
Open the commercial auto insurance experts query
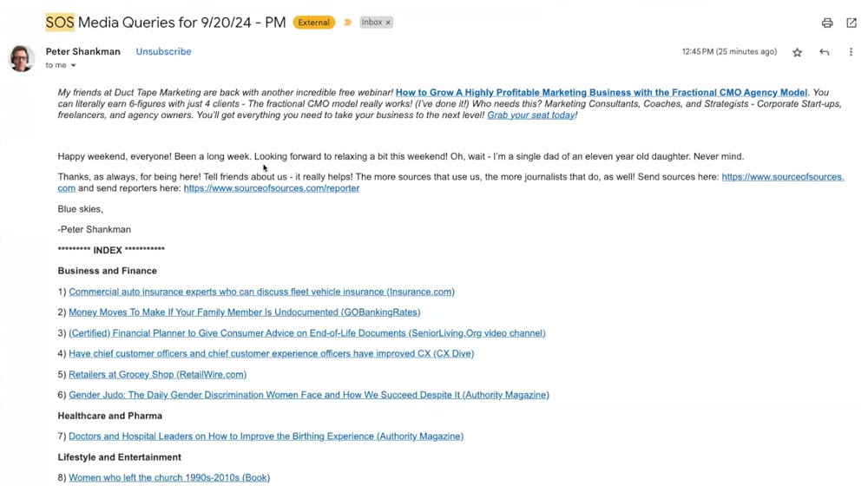point(261,292)
